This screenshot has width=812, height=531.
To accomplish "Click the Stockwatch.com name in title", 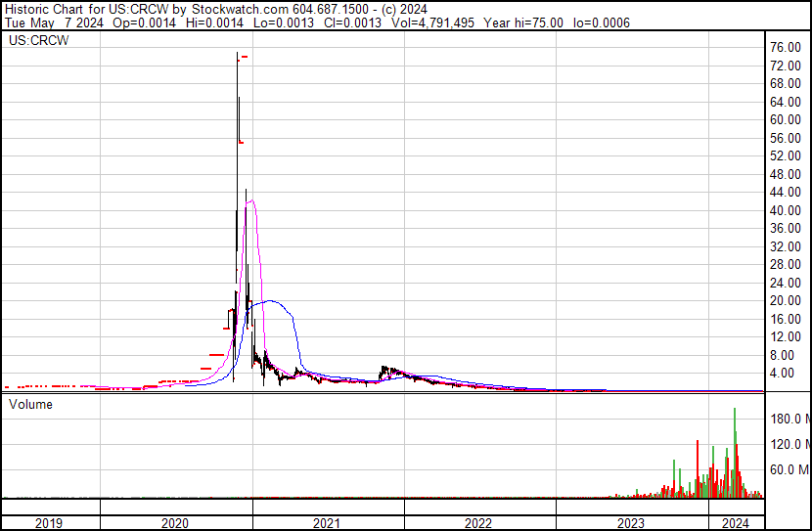I will (x=240, y=10).
